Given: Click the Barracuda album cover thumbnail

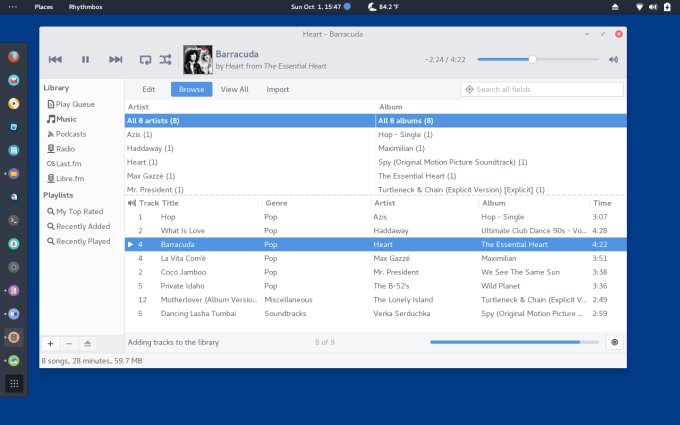Looking at the screenshot, I should tap(198, 60).
